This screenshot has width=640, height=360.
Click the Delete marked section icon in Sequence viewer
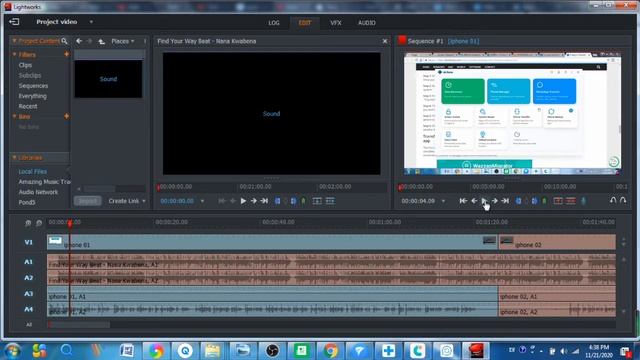[x=571, y=201]
